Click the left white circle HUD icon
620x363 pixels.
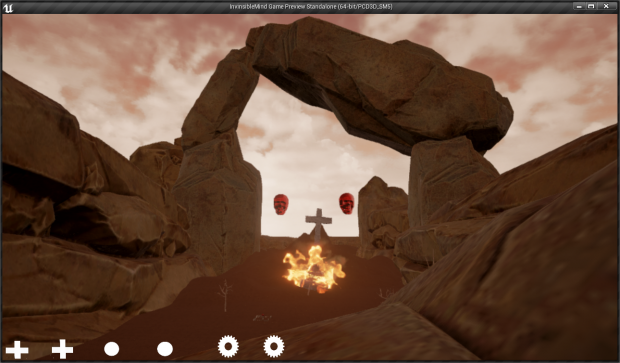[x=112, y=349]
